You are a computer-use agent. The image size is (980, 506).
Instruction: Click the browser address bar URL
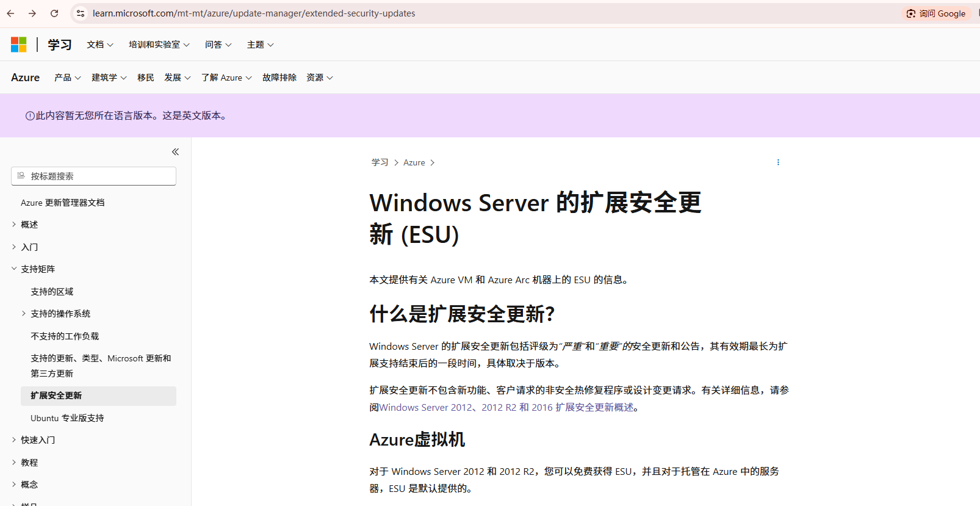(x=254, y=13)
